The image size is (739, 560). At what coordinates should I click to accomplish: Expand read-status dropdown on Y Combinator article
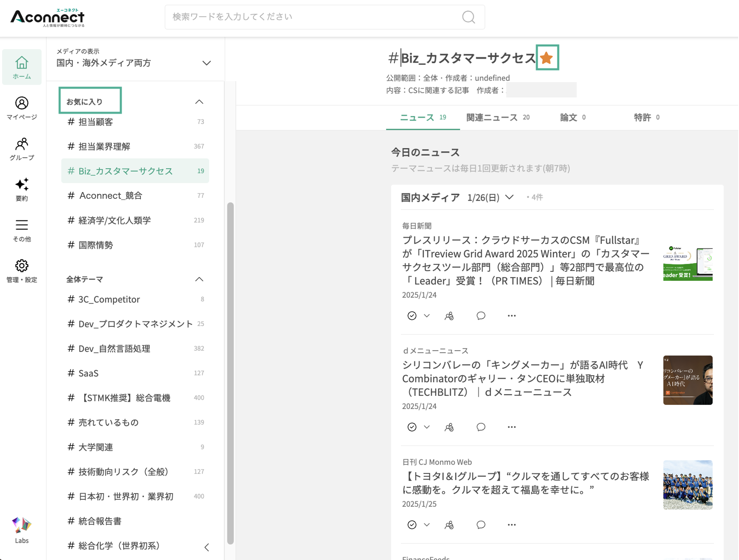click(427, 427)
